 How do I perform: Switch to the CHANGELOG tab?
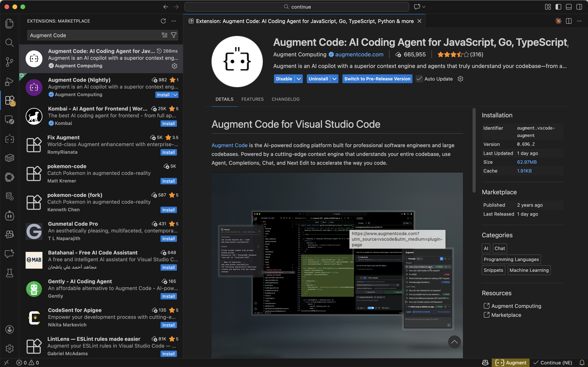[286, 99]
